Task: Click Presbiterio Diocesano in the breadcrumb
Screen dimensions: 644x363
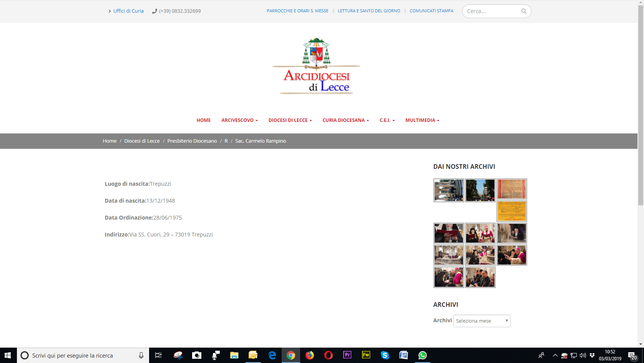Action: pyautogui.click(x=192, y=141)
